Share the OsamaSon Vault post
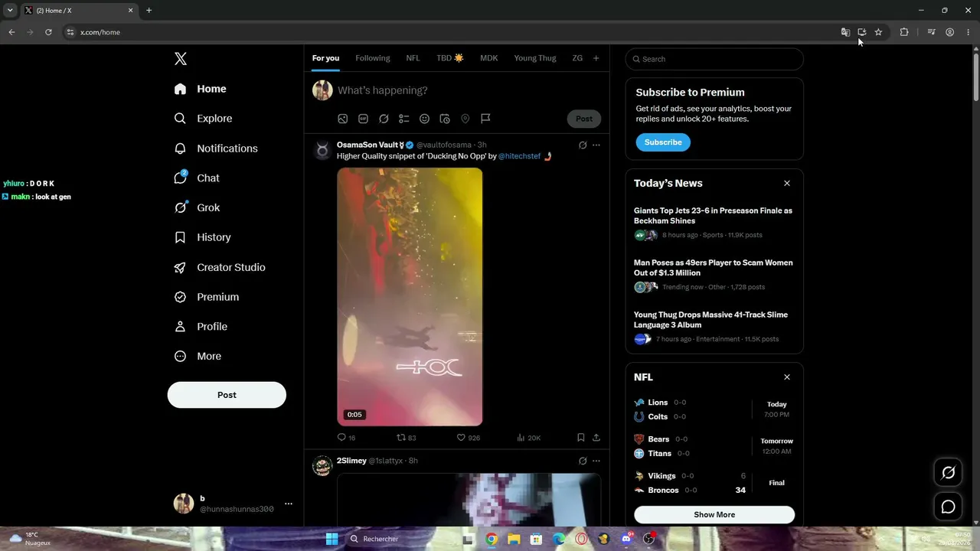Image resolution: width=980 pixels, height=551 pixels. (596, 438)
